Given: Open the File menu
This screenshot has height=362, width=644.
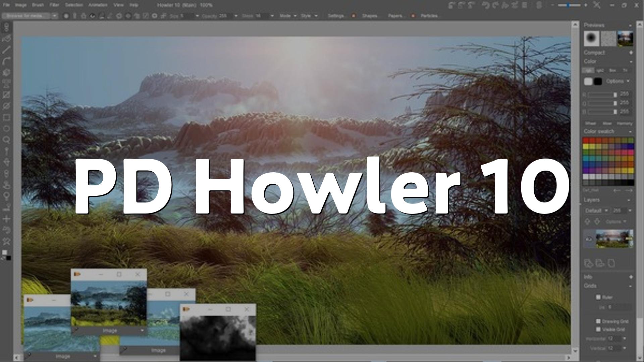Looking at the screenshot, I should (6, 5).
